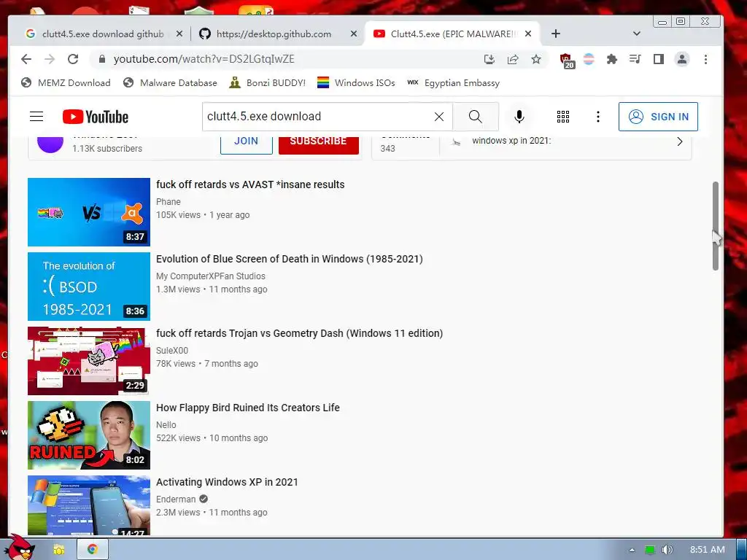Open the YouTube apps grid icon
This screenshot has width=747, height=560.
(x=563, y=117)
